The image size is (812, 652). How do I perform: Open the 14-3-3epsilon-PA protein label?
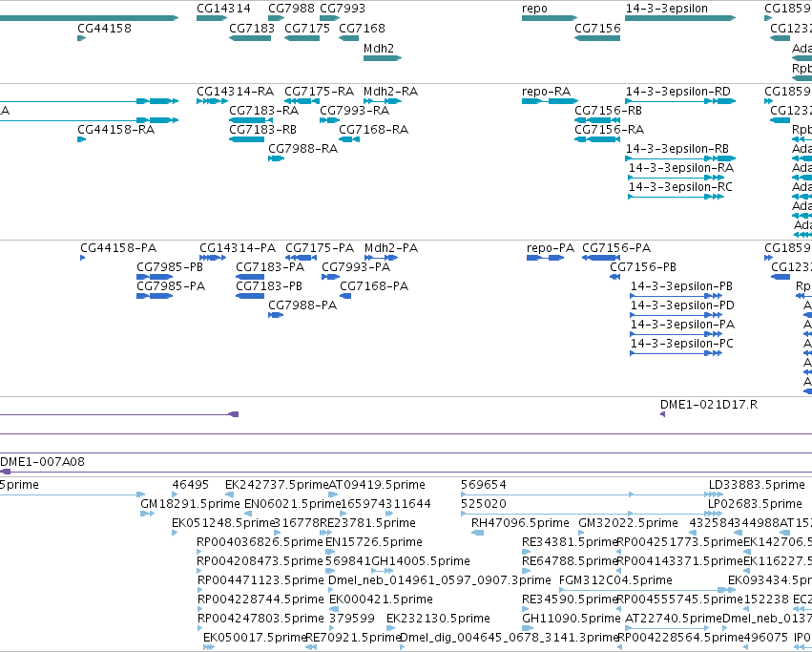pos(682,325)
